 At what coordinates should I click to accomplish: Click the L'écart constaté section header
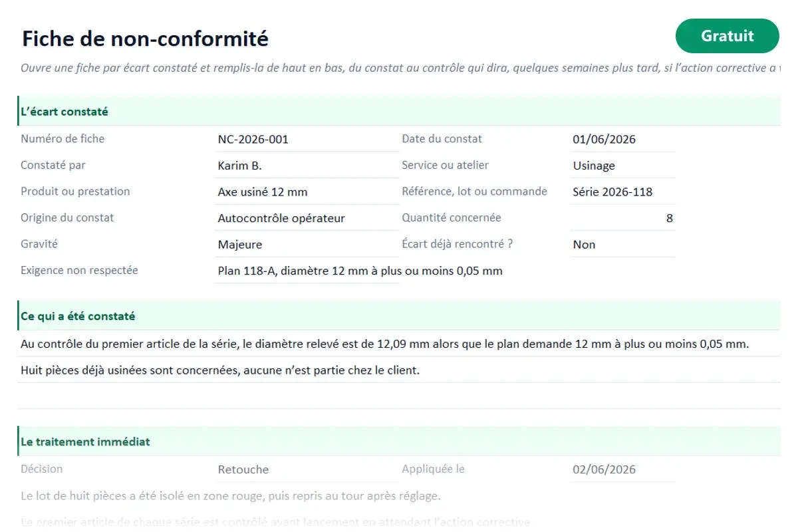coord(399,111)
